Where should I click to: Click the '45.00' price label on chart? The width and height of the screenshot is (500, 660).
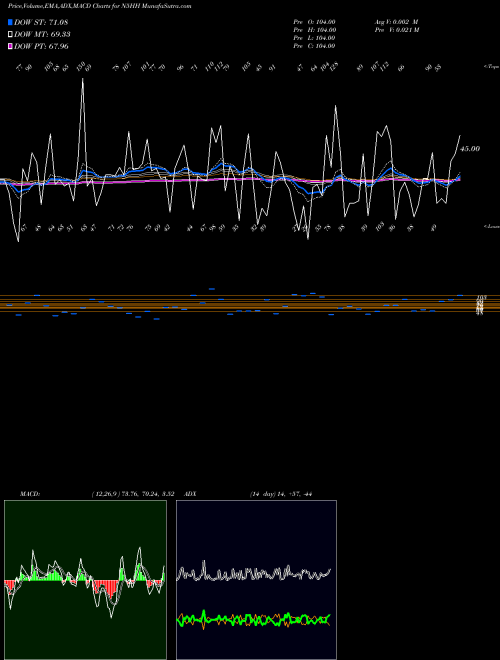click(x=470, y=149)
